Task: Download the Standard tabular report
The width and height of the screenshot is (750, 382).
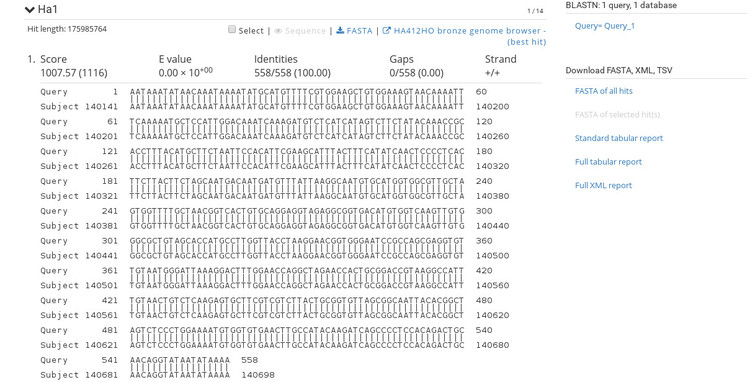Action: (x=619, y=138)
